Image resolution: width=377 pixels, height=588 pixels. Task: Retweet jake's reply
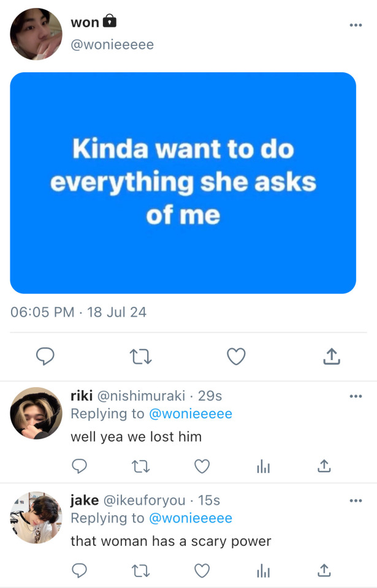(140, 571)
